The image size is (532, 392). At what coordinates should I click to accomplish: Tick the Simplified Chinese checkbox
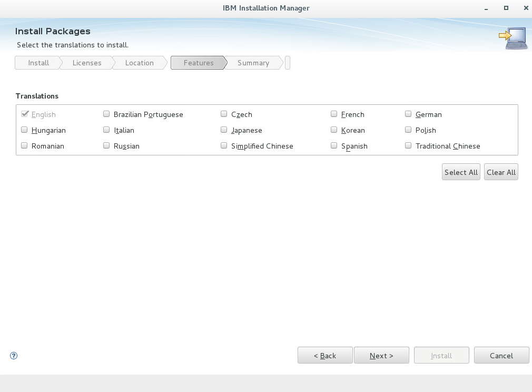click(x=224, y=145)
